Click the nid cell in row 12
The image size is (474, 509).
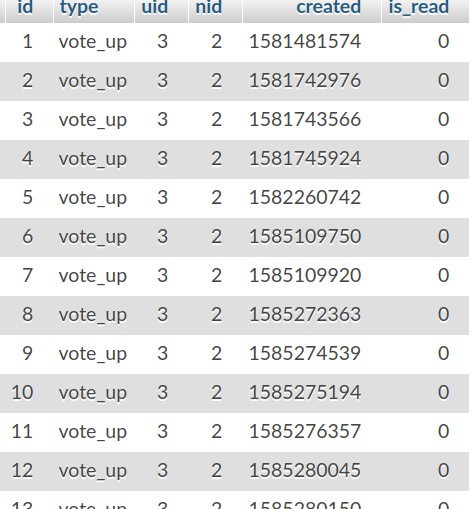point(216,471)
